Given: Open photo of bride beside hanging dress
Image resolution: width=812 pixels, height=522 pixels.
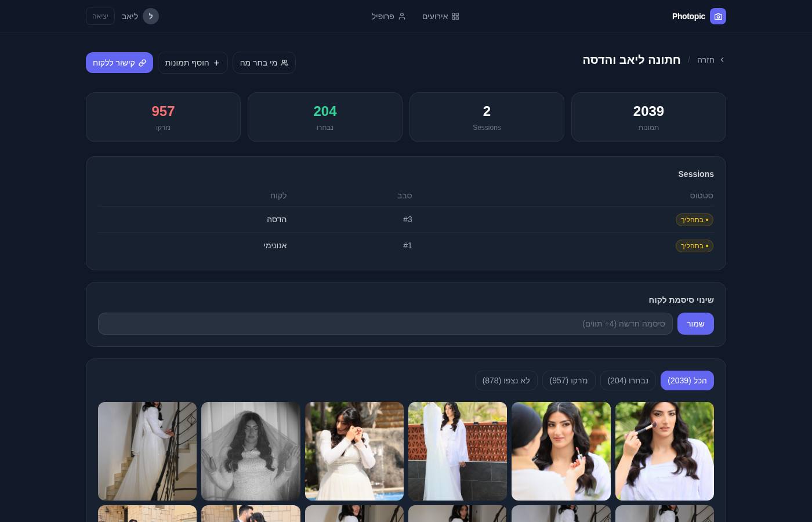Looking at the screenshot, I should click(458, 451).
